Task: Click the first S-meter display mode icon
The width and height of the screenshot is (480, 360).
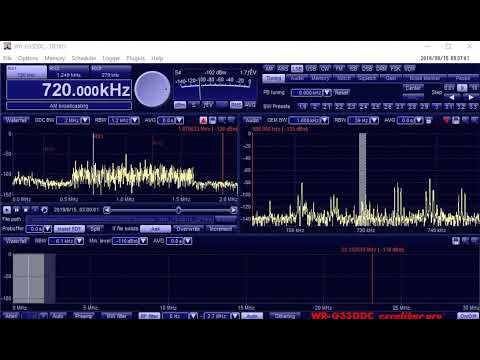Action: [180, 105]
